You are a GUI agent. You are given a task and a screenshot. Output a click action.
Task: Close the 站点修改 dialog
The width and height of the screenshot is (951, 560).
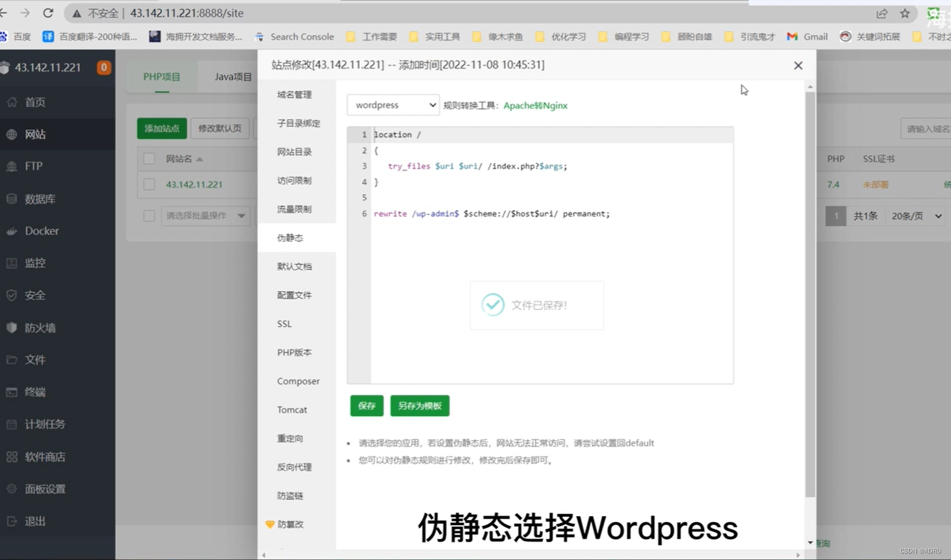[798, 66]
